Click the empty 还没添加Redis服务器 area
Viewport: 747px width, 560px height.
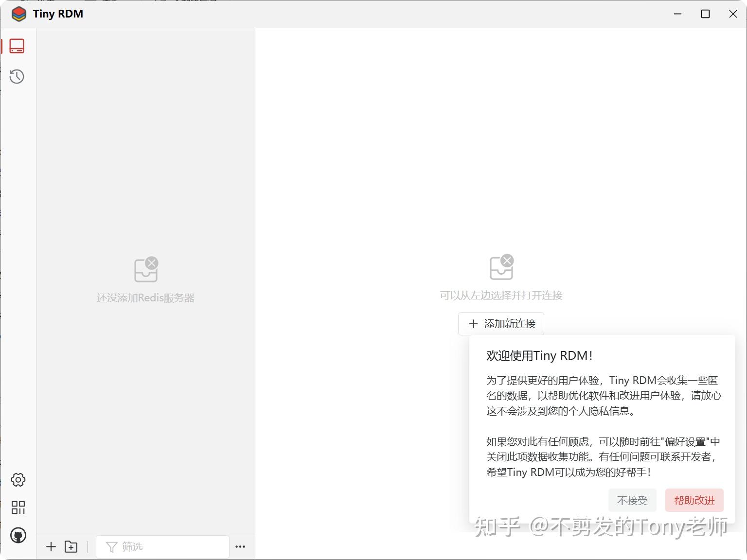coord(145,297)
